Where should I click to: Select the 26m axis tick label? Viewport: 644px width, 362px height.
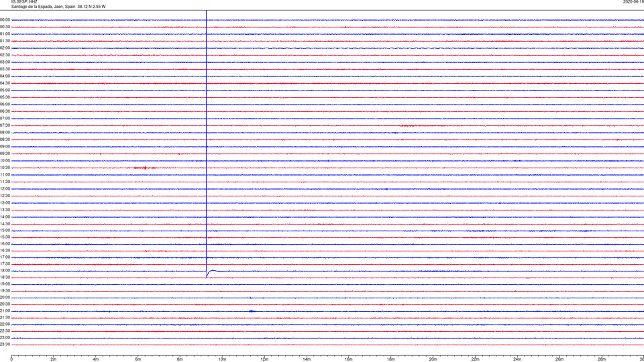point(559,359)
